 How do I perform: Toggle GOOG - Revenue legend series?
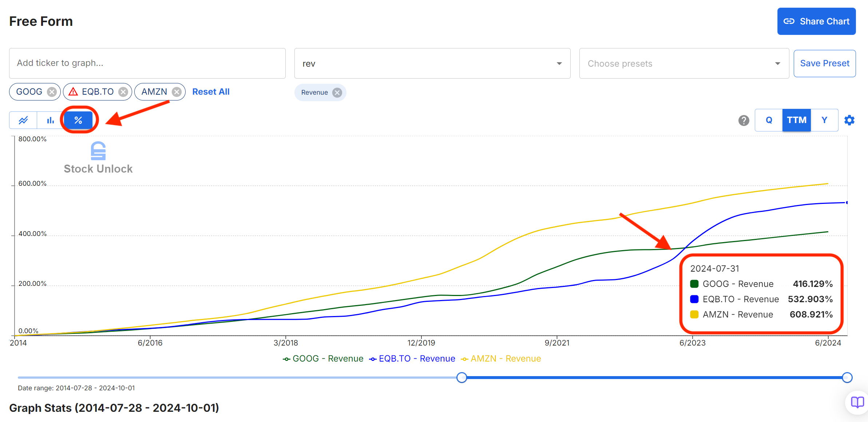(323, 359)
